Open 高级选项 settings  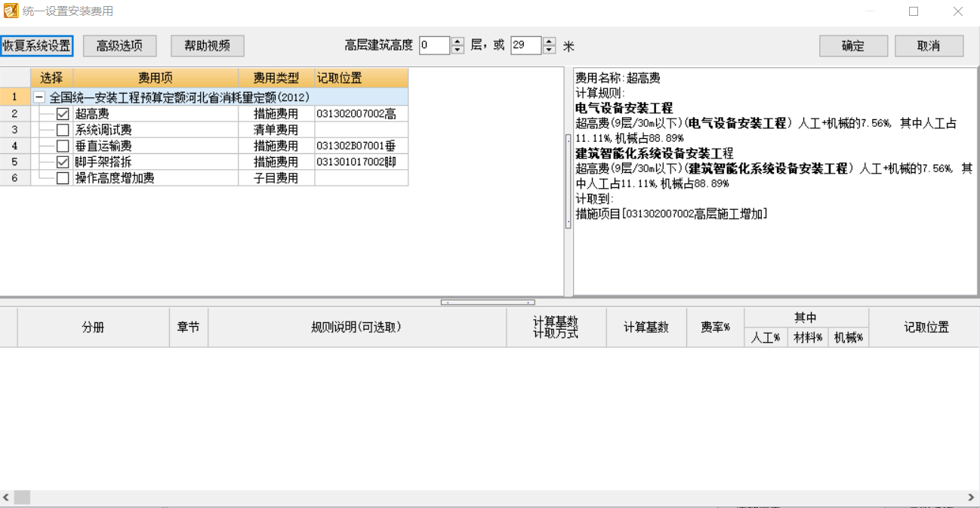119,46
